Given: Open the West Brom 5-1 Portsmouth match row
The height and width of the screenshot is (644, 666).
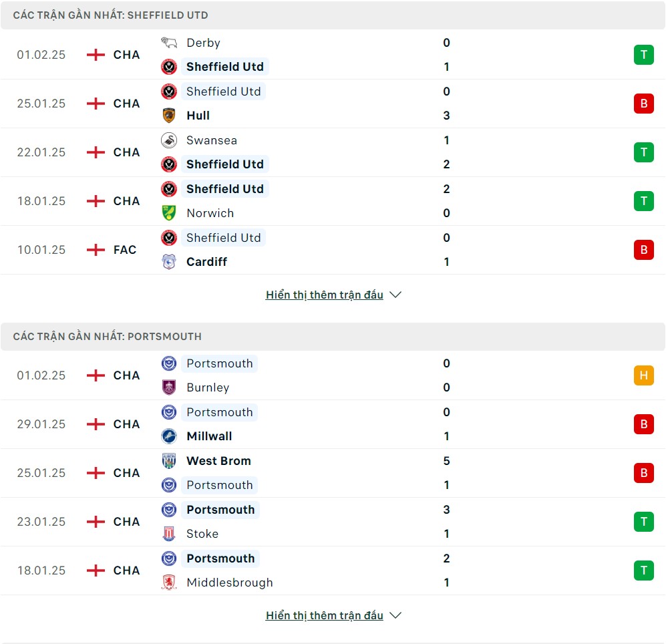Looking at the screenshot, I should (x=333, y=473).
